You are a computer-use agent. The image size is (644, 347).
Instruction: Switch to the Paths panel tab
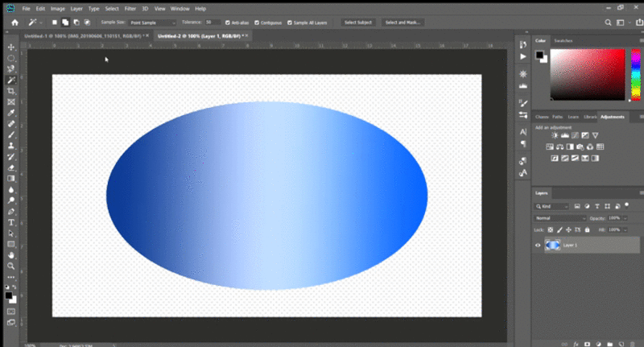tap(557, 117)
